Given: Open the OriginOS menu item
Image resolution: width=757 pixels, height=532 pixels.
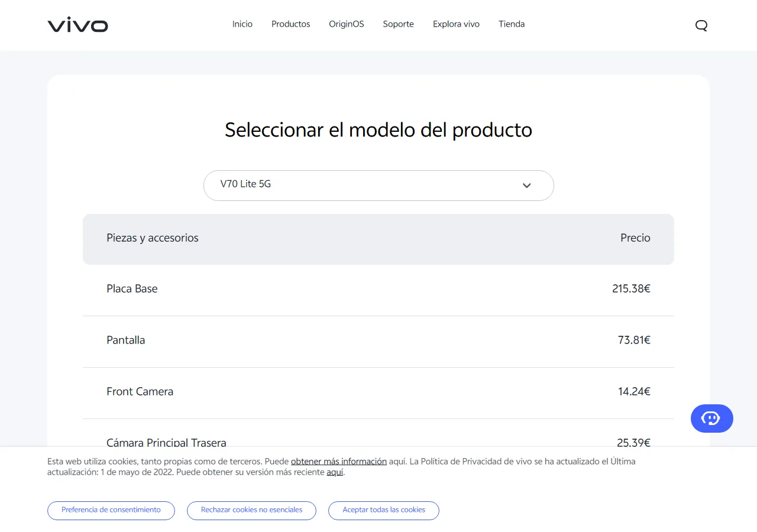Looking at the screenshot, I should point(347,24).
